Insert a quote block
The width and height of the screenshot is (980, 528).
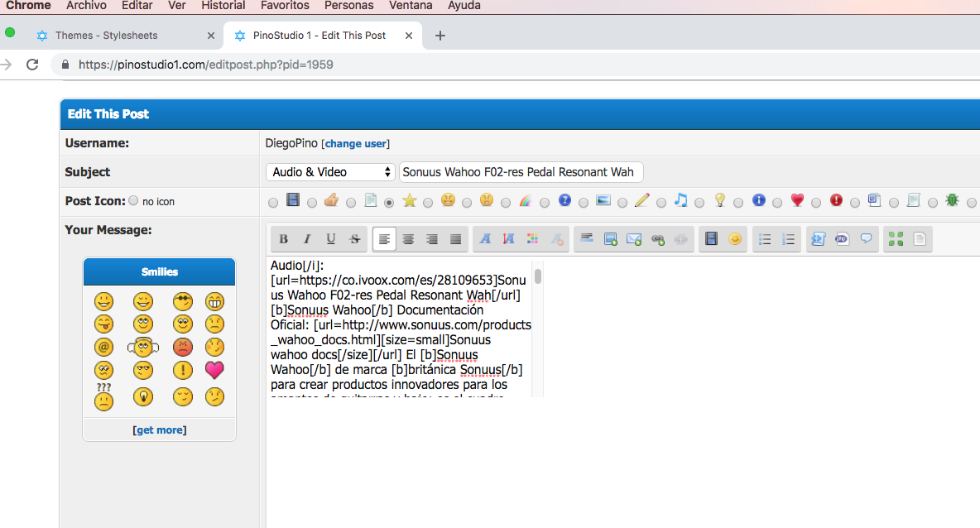[x=866, y=238]
